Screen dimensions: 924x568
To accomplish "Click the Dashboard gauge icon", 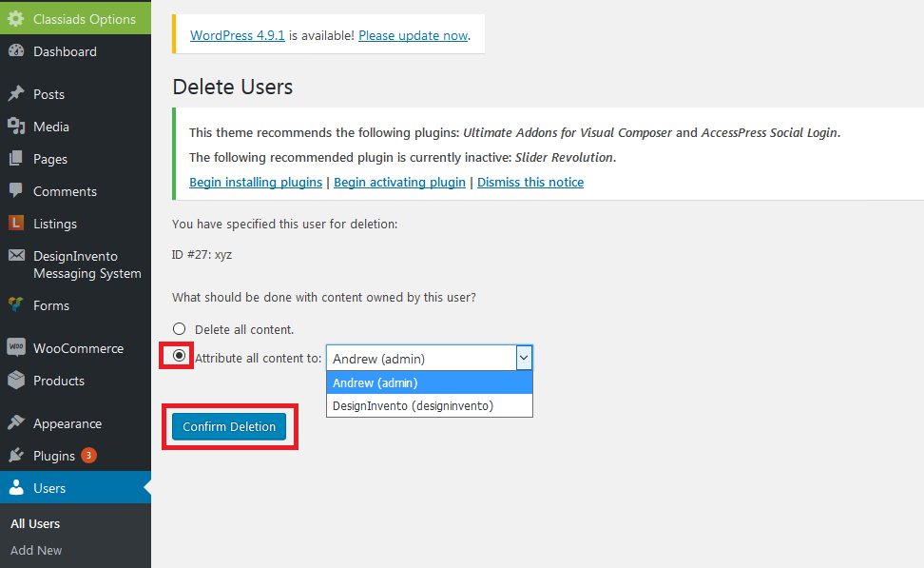I will tap(16, 51).
